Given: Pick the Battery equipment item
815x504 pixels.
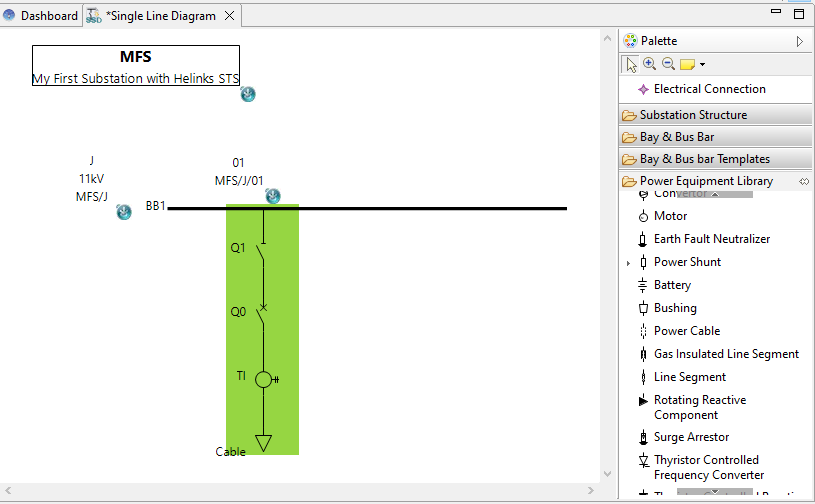Looking at the screenshot, I should [x=672, y=285].
